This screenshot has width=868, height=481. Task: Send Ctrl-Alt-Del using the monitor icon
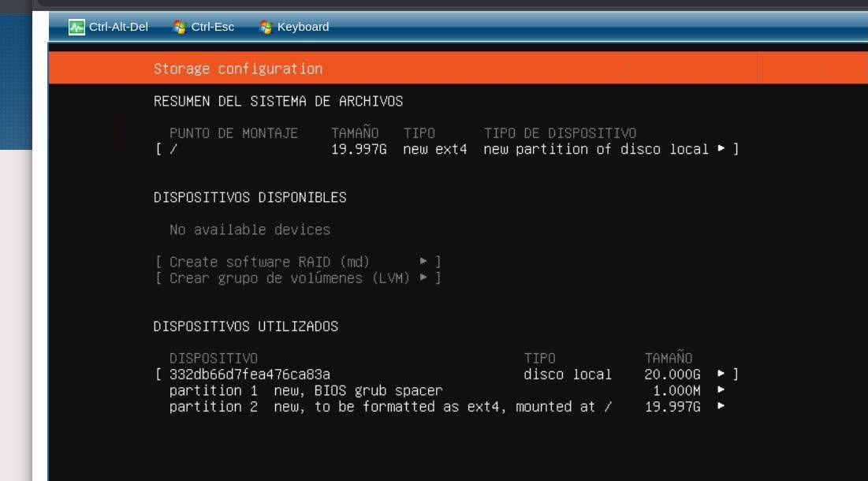point(76,26)
